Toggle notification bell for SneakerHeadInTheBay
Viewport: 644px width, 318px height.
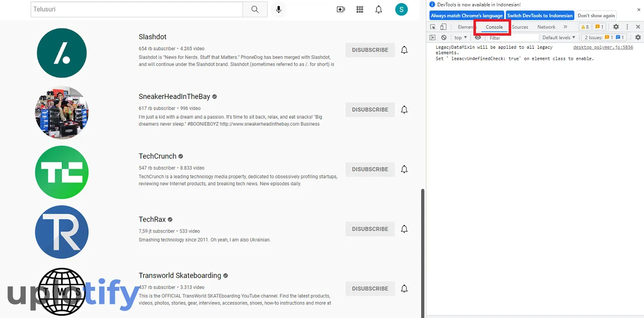[404, 110]
